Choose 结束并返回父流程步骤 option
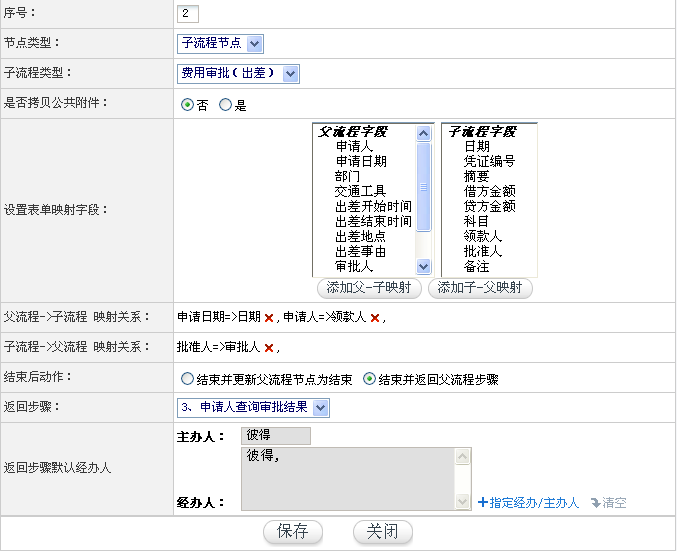The image size is (677, 551). (x=370, y=379)
